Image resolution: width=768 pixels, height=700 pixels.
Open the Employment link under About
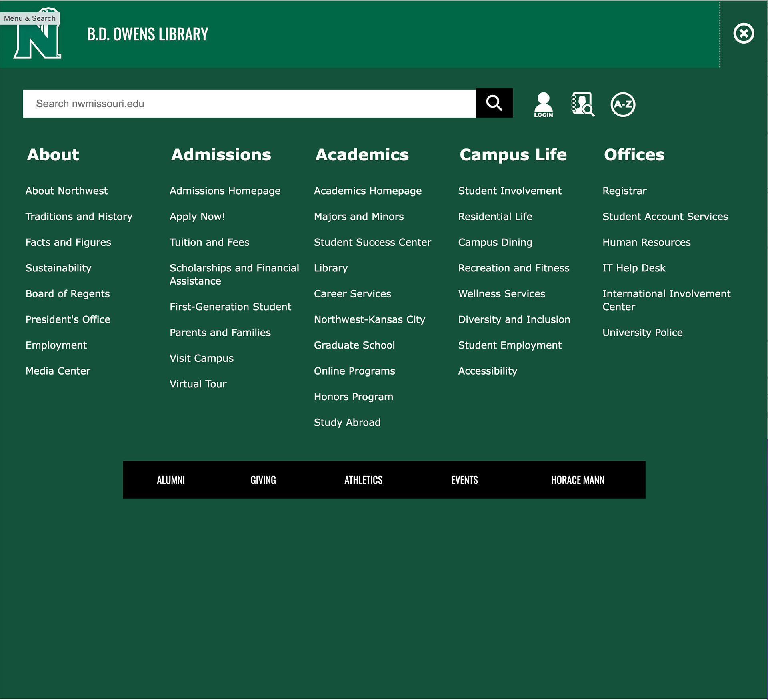point(56,345)
